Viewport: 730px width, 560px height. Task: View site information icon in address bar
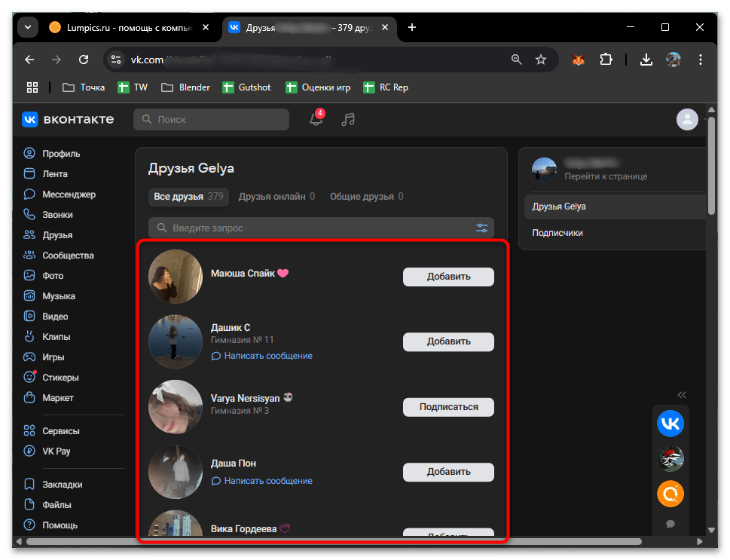click(116, 60)
